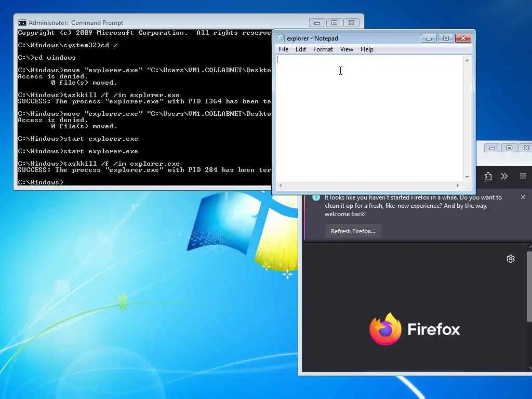Click the 'Administrator: Command Prompt' title text

click(x=76, y=23)
